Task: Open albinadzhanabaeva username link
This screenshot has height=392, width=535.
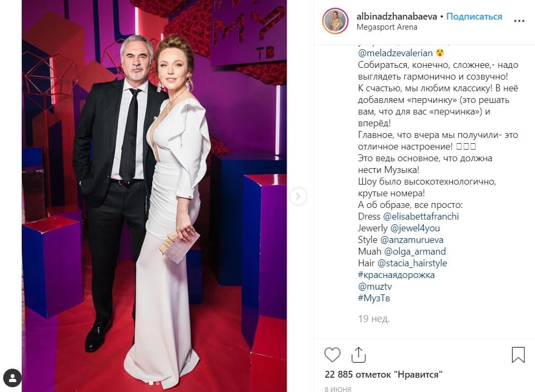Action: pyautogui.click(x=397, y=16)
